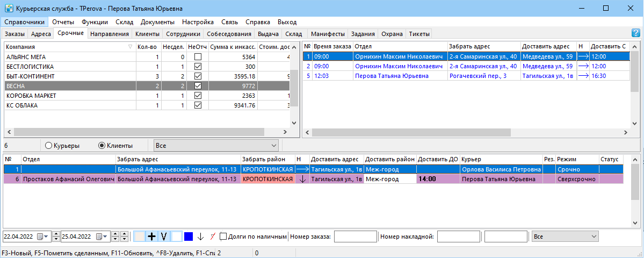Click the up spinner right of the 22.04.2022 date

point(56,234)
